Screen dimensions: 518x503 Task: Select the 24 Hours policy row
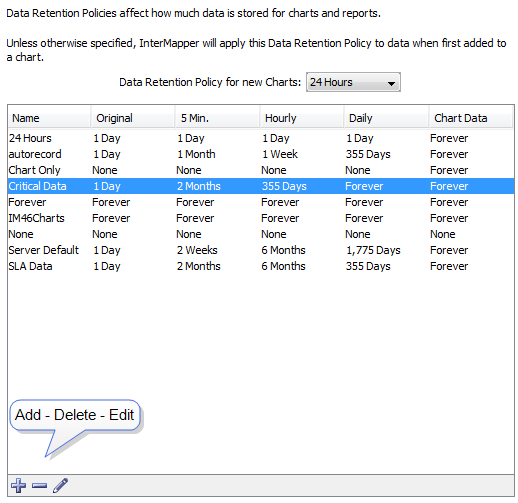[x=261, y=138]
